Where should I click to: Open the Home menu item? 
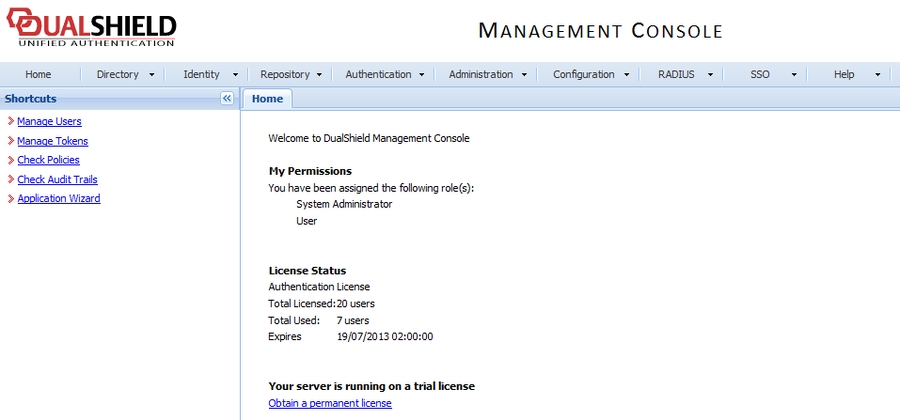point(38,74)
